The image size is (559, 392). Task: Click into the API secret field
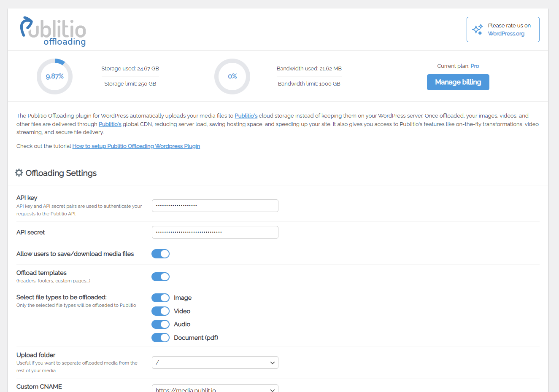(x=215, y=232)
